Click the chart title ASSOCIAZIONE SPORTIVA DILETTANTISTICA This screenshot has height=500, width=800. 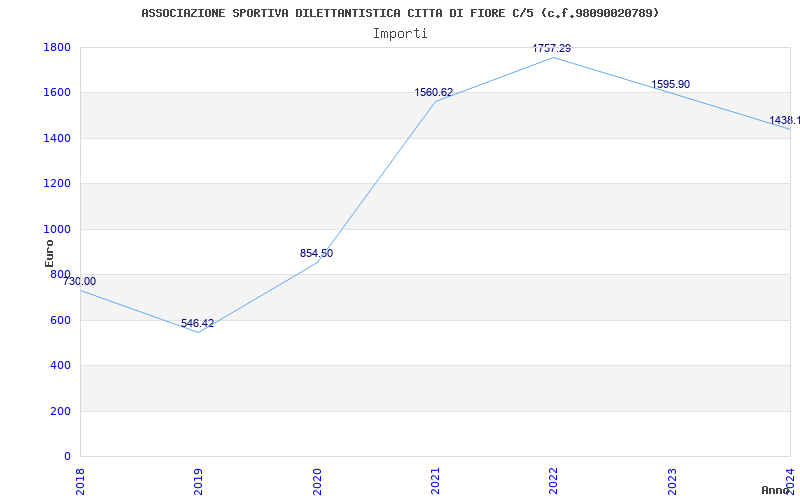[400, 13]
